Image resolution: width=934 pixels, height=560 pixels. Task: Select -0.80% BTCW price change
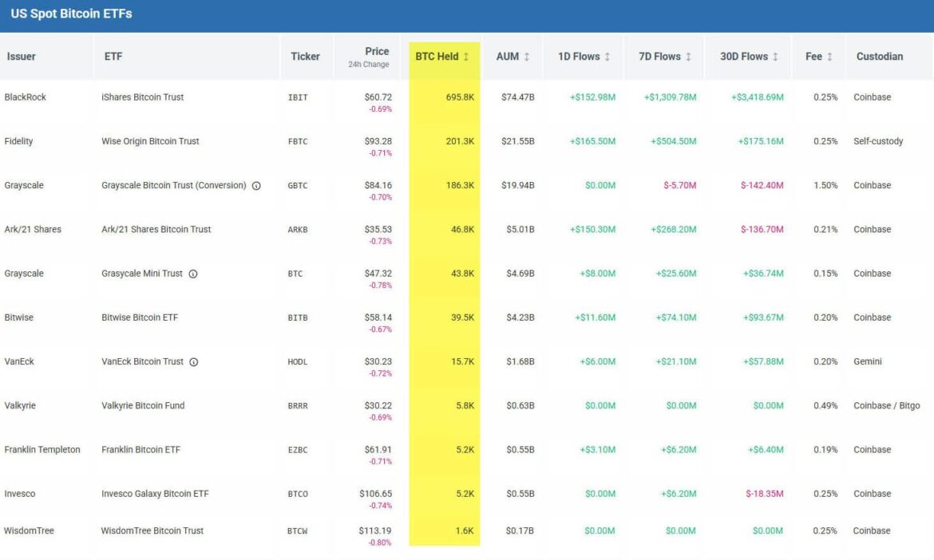point(379,542)
